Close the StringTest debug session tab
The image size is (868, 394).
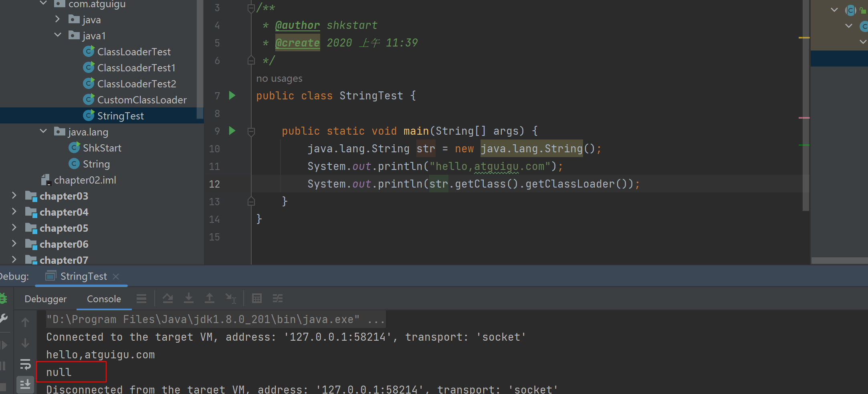click(116, 277)
